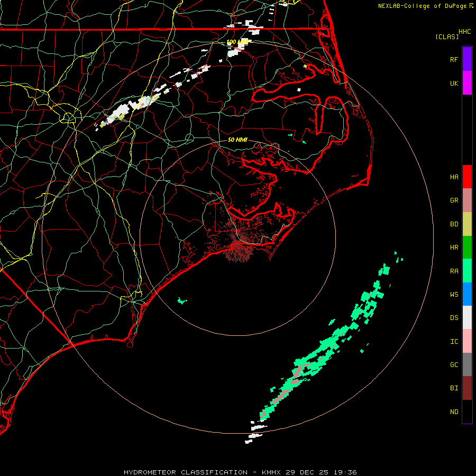Click the HR legend label

(454, 248)
